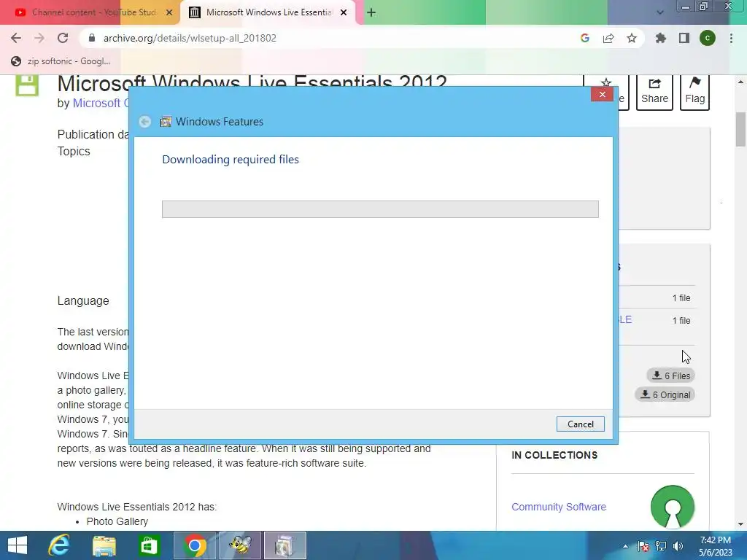
Task: Download the 6 Files option
Action: pos(671,376)
